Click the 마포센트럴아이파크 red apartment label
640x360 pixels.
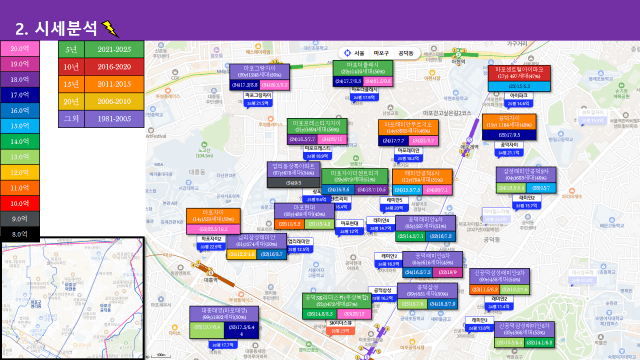point(519,73)
